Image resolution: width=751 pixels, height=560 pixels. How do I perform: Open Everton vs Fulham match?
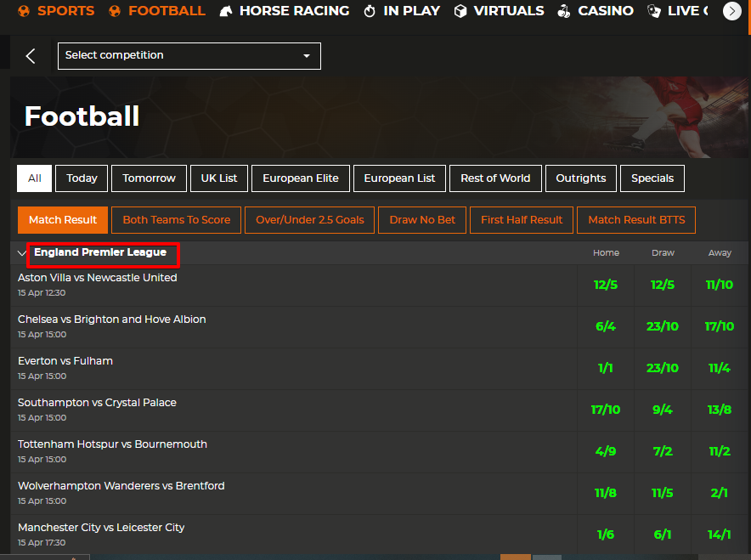(65, 361)
